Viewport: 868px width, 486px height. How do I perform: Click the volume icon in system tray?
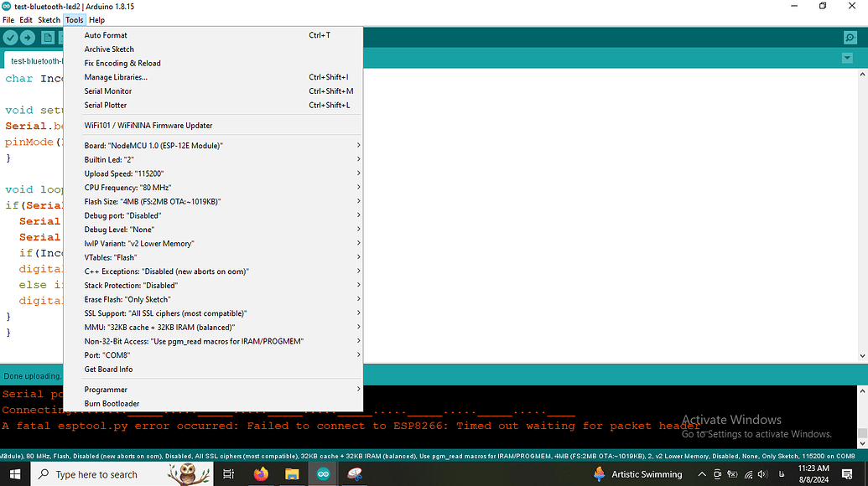[762, 473]
